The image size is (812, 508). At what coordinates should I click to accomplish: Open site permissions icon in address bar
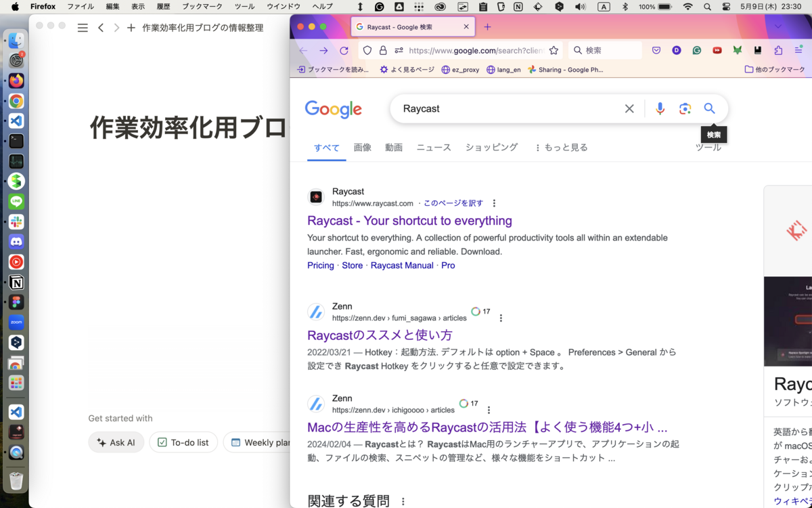tap(399, 51)
